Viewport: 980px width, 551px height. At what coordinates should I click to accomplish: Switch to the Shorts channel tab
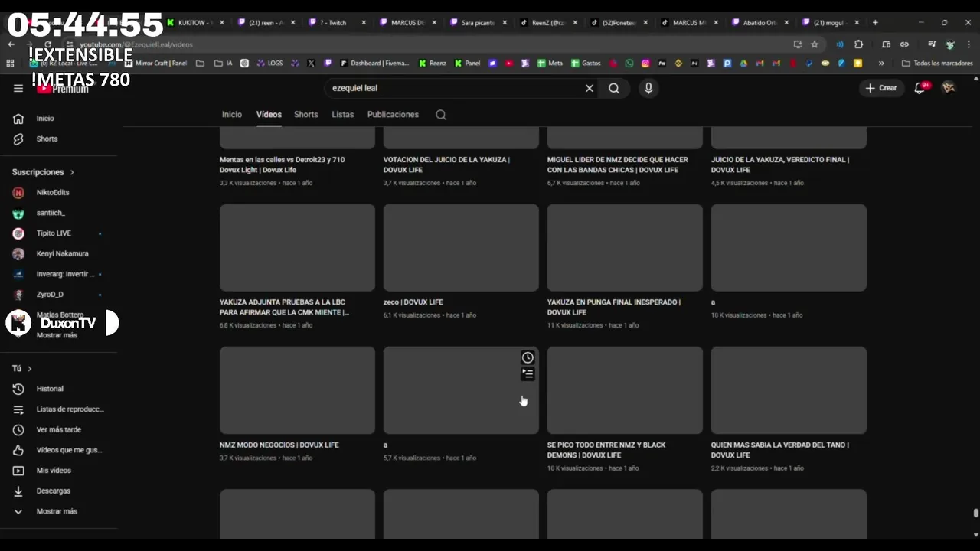point(305,114)
